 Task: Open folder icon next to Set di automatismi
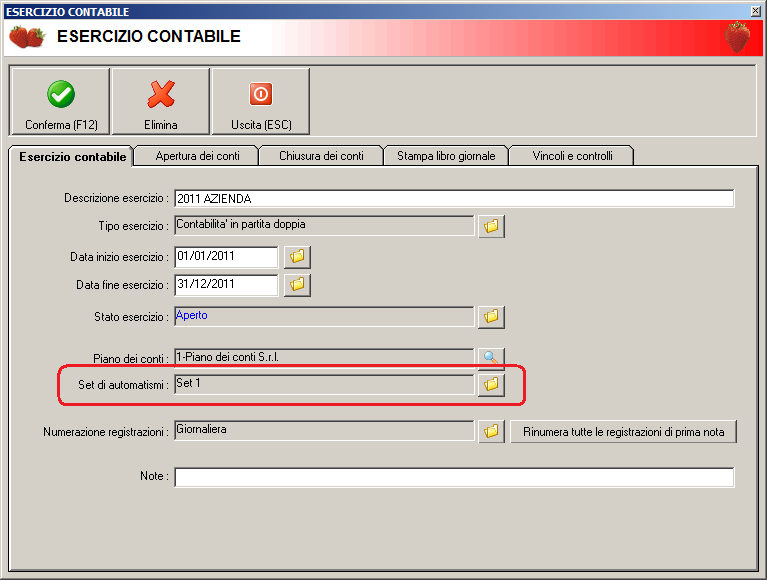491,384
